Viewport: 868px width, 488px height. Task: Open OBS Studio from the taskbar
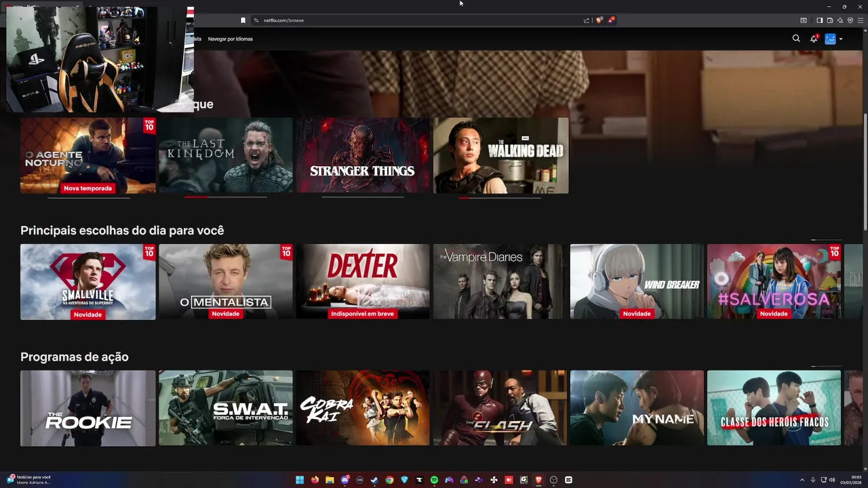coord(553,480)
